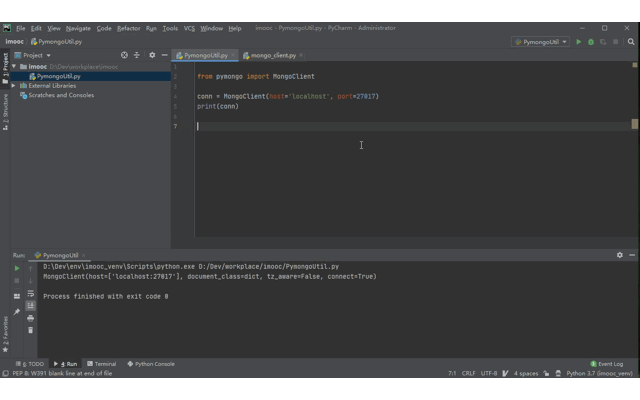Click the toolbar Stop square icon

[x=616, y=42]
